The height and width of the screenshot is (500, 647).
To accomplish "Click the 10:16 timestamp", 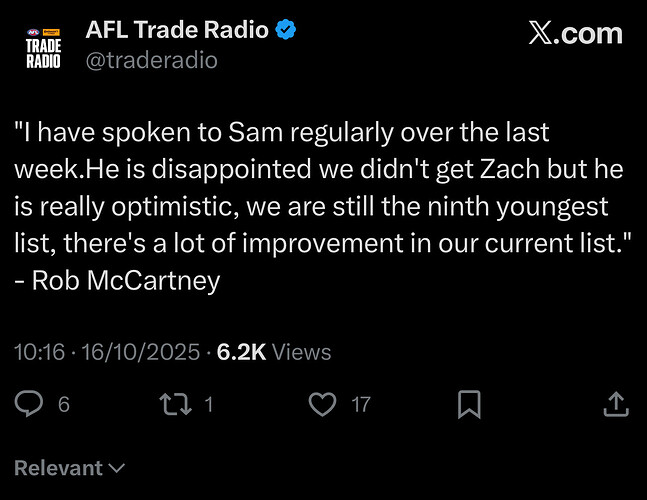I will tap(37, 352).
